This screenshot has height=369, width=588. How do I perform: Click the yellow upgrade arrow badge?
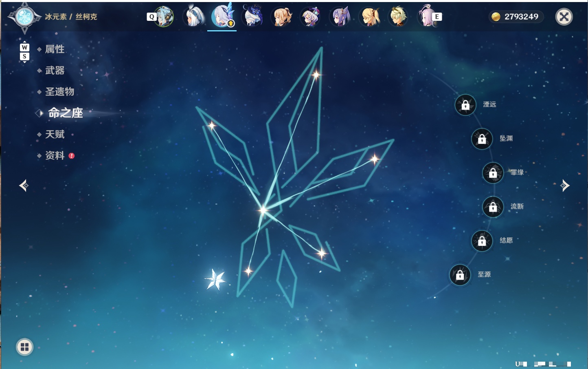click(x=231, y=23)
